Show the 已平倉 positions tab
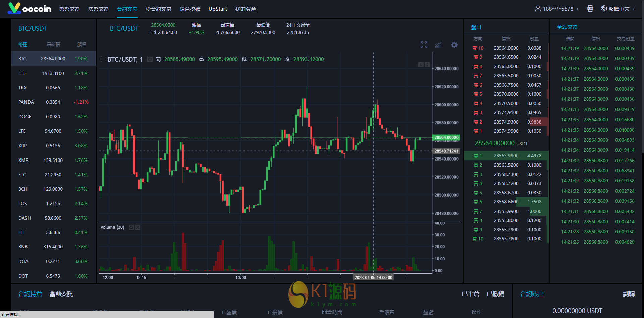644x318 pixels. click(471, 294)
